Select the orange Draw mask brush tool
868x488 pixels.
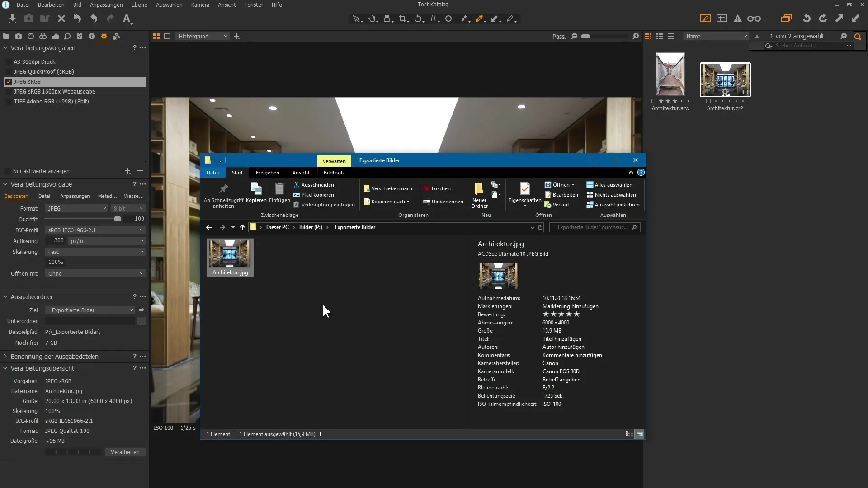(480, 19)
